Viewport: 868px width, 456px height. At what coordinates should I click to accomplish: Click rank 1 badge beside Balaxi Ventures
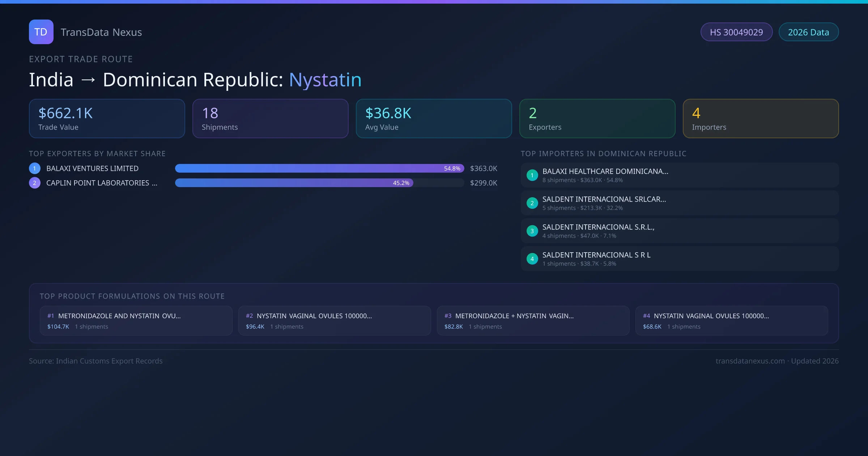click(35, 168)
